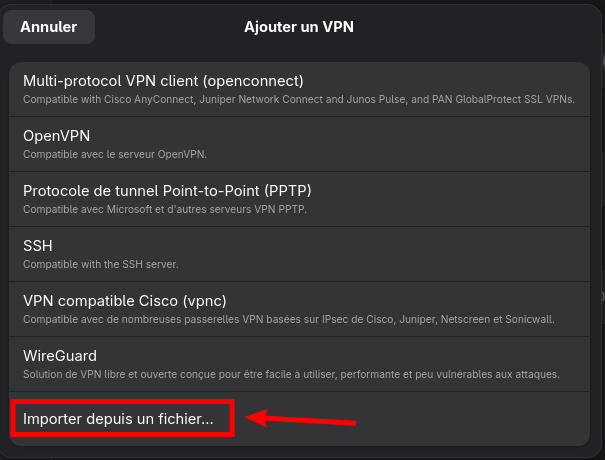
Task: Select Protocole de tunnel Point-to-Point entry
Action: [299, 199]
